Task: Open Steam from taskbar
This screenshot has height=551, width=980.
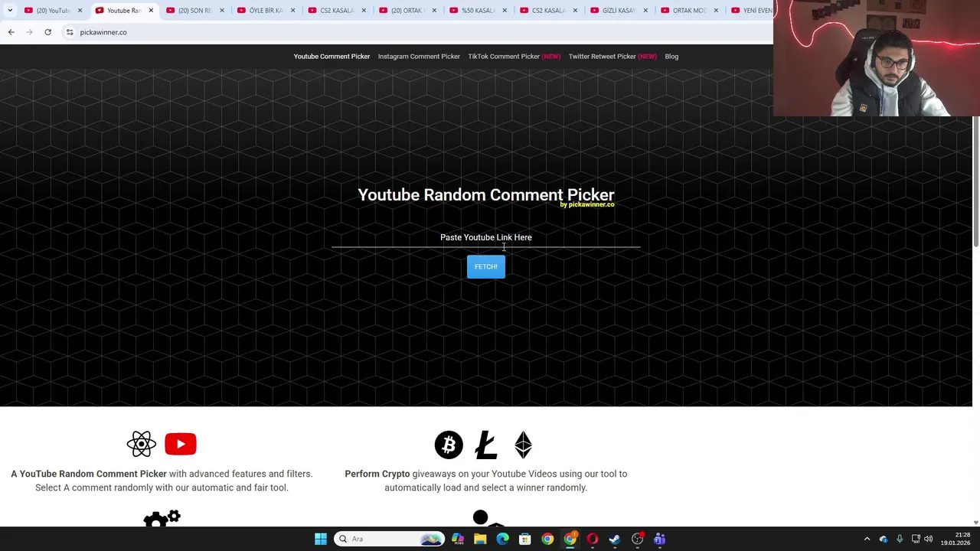Action: click(x=615, y=539)
